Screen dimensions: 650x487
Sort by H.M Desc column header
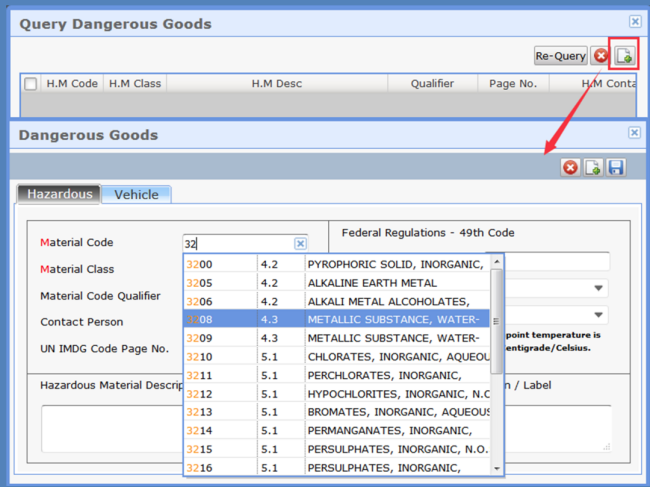[x=276, y=84]
